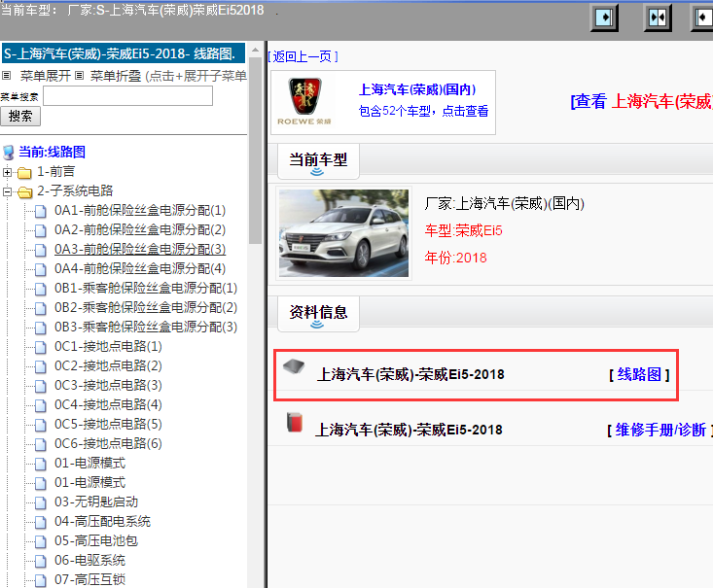The width and height of the screenshot is (713, 588).
Task: Open 0B1-乘客舱保险丝盒电源分配(1)
Action: 146,288
